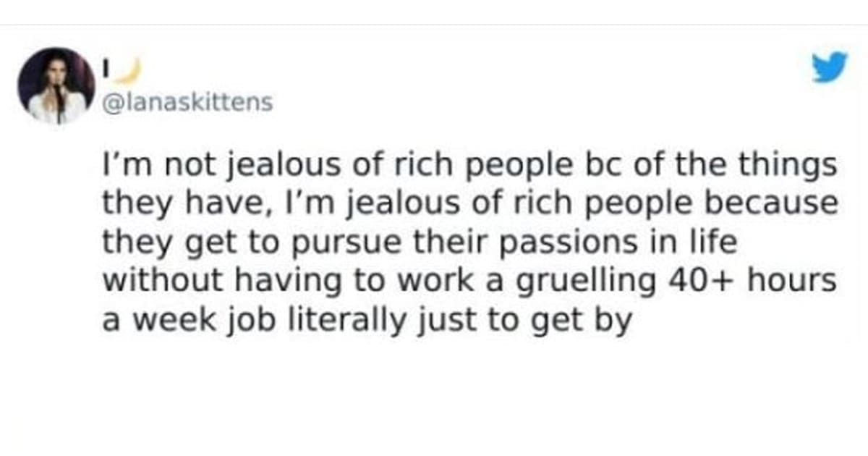The height and width of the screenshot is (456, 868).
Task: Click the blue Twitter bird logo
Action: [x=829, y=67]
